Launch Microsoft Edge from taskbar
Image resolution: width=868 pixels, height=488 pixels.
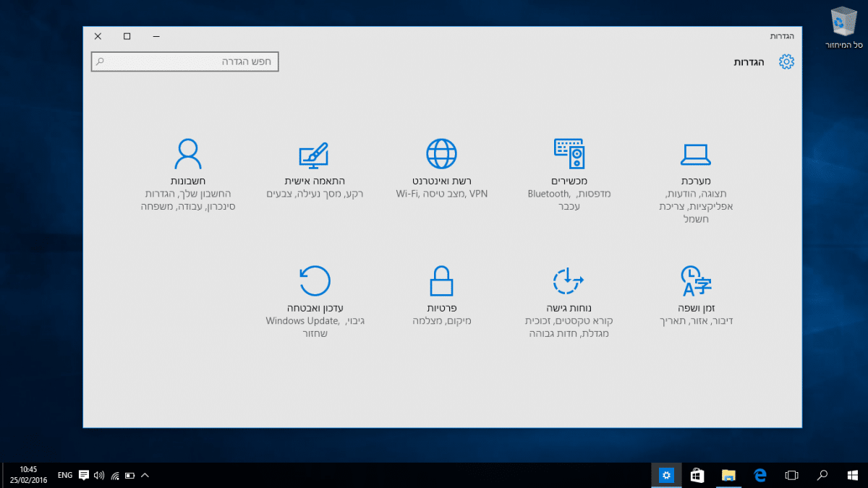pos(760,475)
